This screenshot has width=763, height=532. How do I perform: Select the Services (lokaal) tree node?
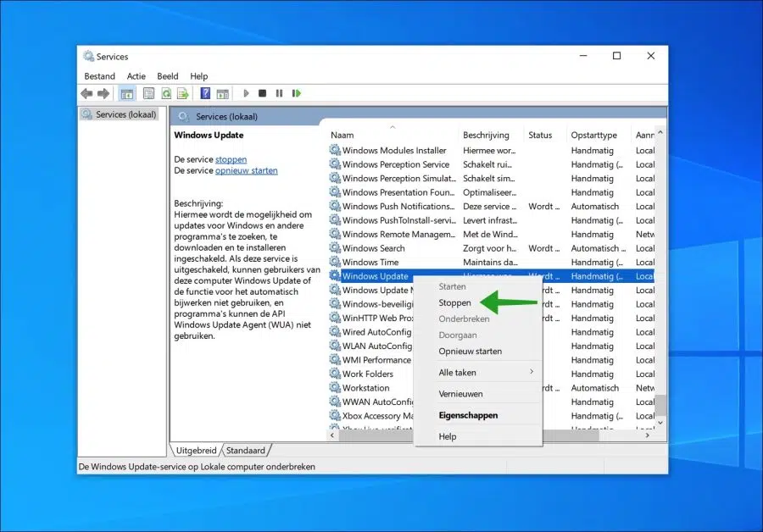click(120, 114)
